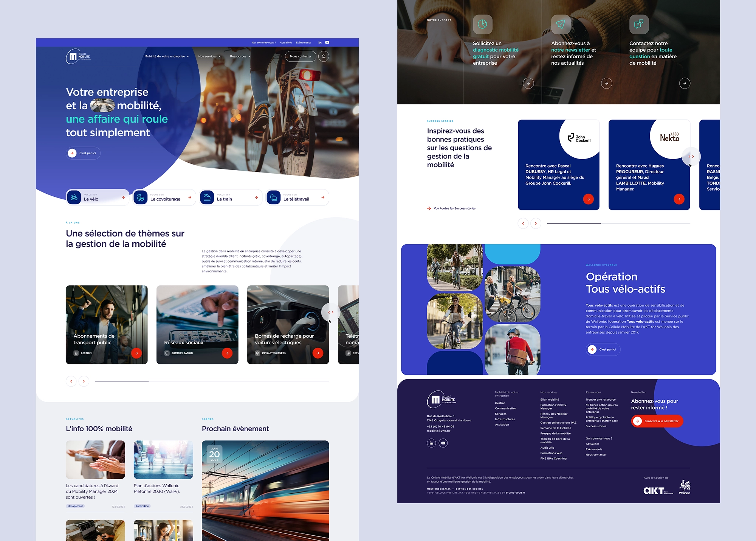
Task: Click mobilite@uwe.be email in footer
Action: coord(439,431)
